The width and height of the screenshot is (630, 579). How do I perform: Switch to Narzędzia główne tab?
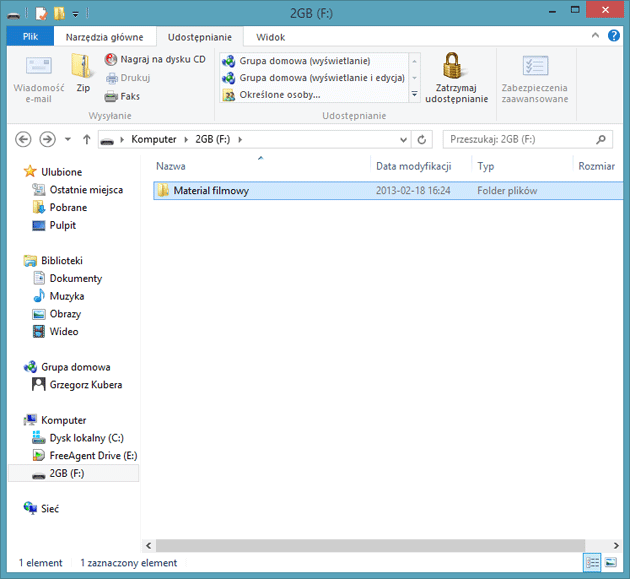(104, 37)
